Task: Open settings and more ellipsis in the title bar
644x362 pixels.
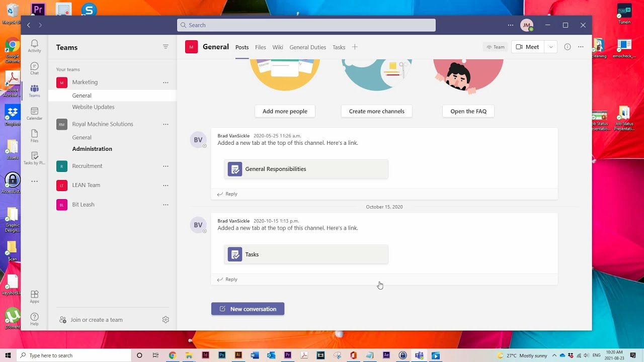Action: (x=511, y=25)
